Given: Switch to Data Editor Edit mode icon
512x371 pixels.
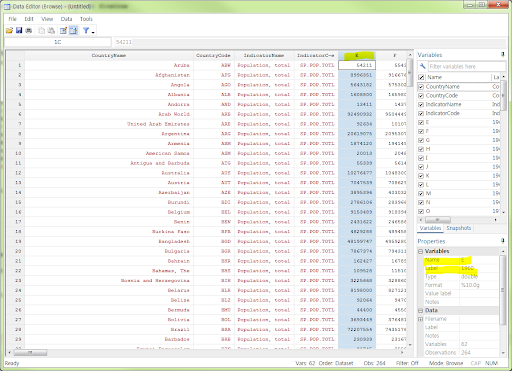Looking at the screenshot, I should click(x=63, y=31).
